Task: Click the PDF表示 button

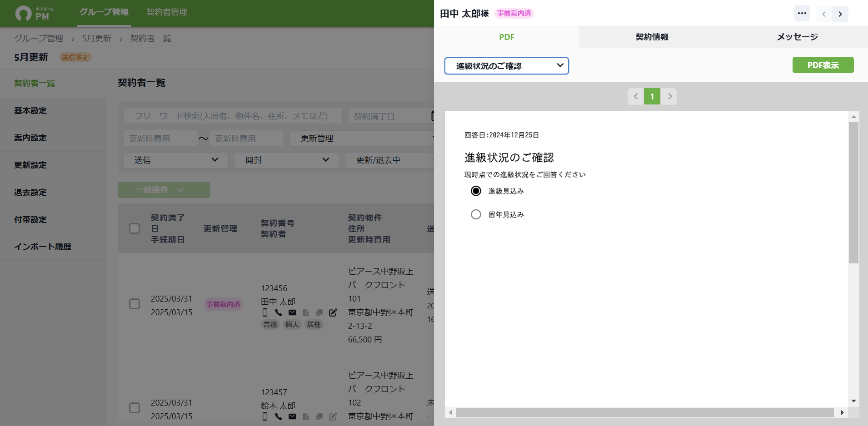Action: pos(823,65)
